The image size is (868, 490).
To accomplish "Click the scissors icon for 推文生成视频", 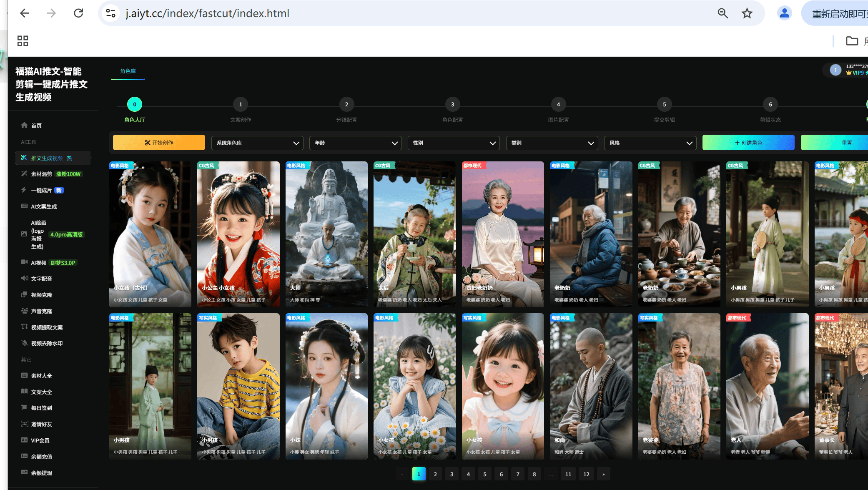I will tap(24, 158).
